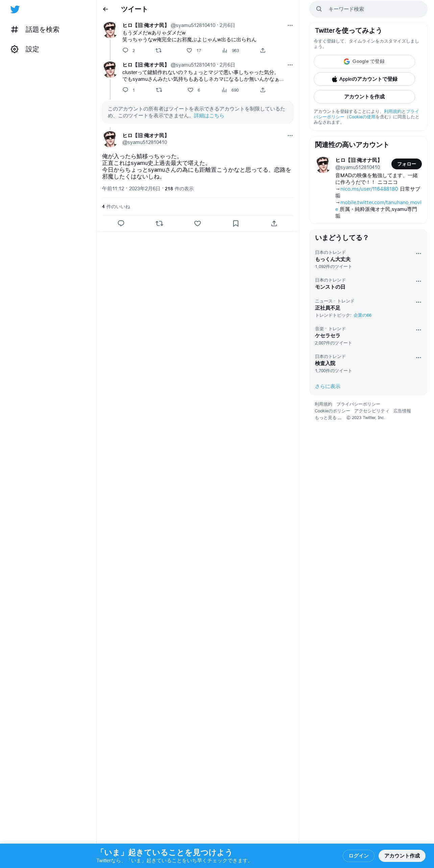Share the main tweet
The width and height of the screenshot is (434, 868).
[274, 223]
